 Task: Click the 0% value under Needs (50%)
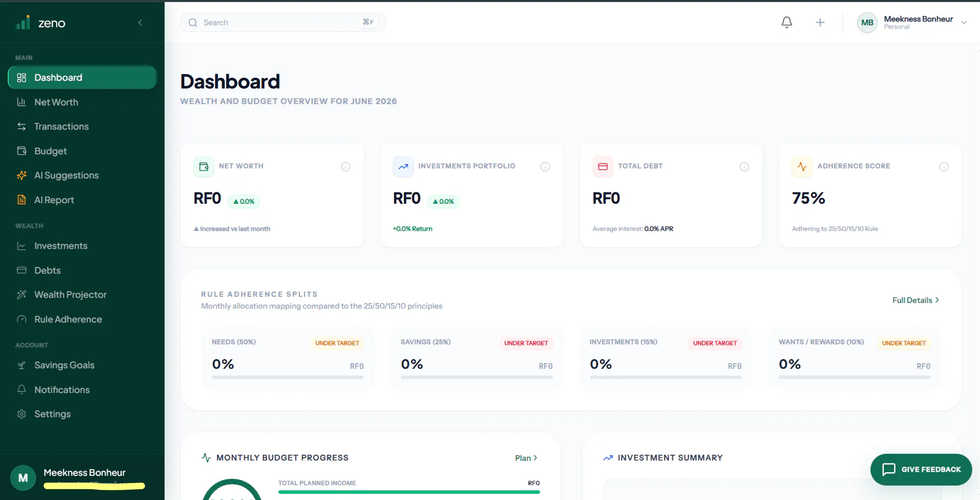pyautogui.click(x=223, y=364)
